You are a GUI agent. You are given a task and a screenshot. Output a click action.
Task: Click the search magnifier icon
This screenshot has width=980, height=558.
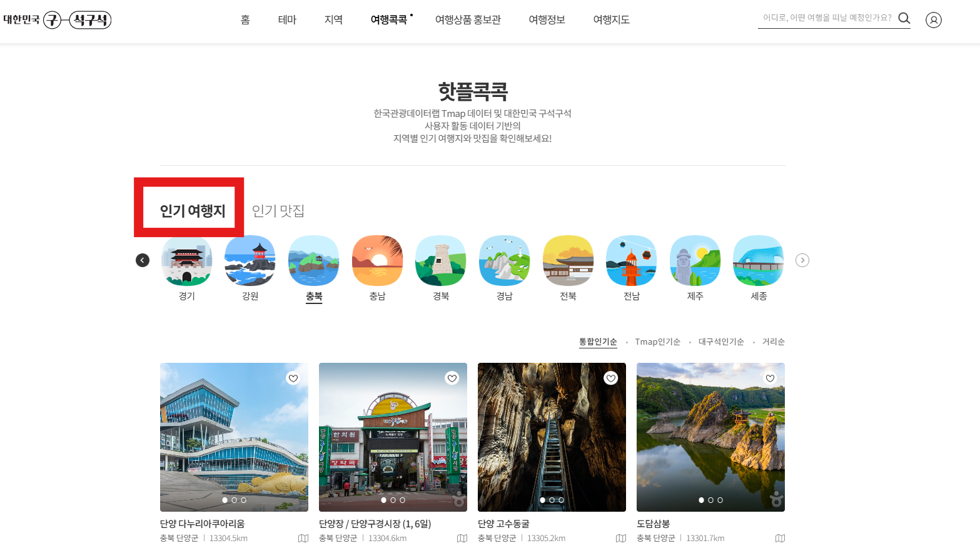tap(904, 18)
